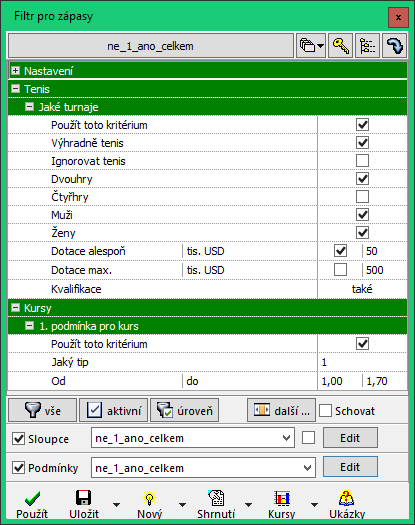The height and width of the screenshot is (525, 415).
Task: Click Edit button beside Podmínky
Action: pos(350,467)
